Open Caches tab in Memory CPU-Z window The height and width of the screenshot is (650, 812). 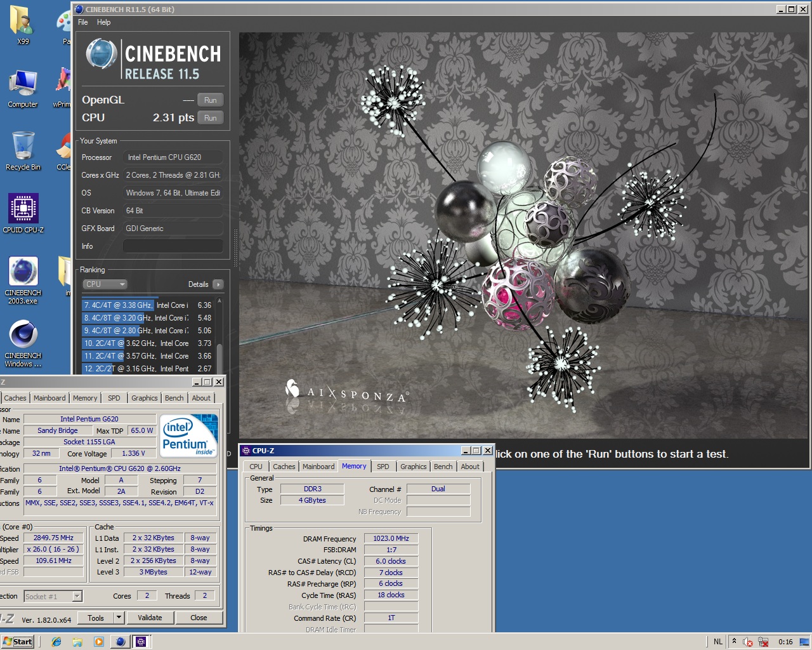[284, 467]
